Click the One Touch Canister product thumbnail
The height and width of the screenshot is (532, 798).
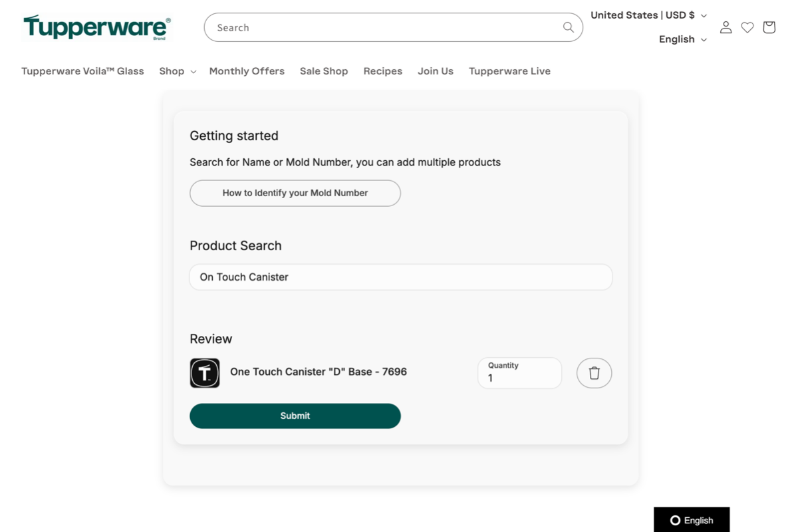(x=205, y=373)
